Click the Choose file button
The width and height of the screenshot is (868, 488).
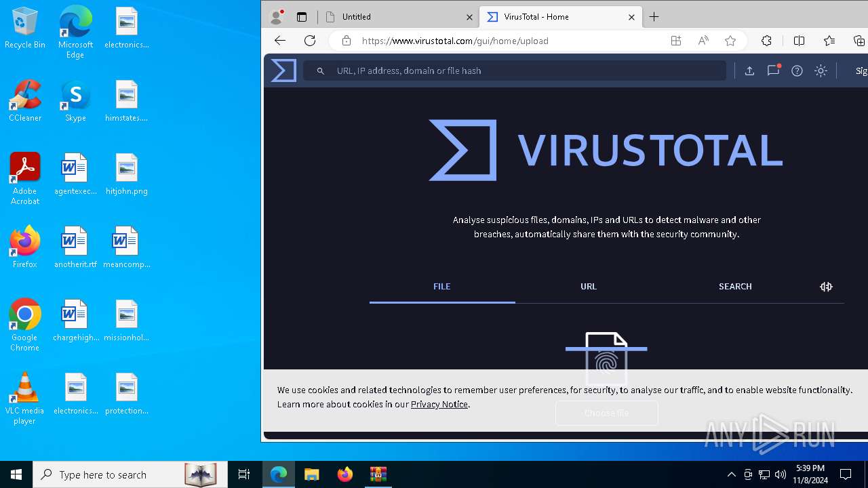point(606,413)
